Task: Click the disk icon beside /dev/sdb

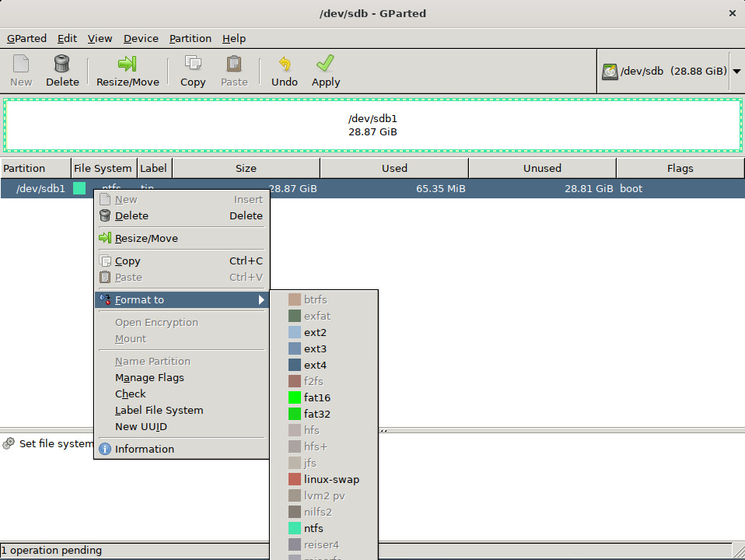Action: (x=610, y=71)
